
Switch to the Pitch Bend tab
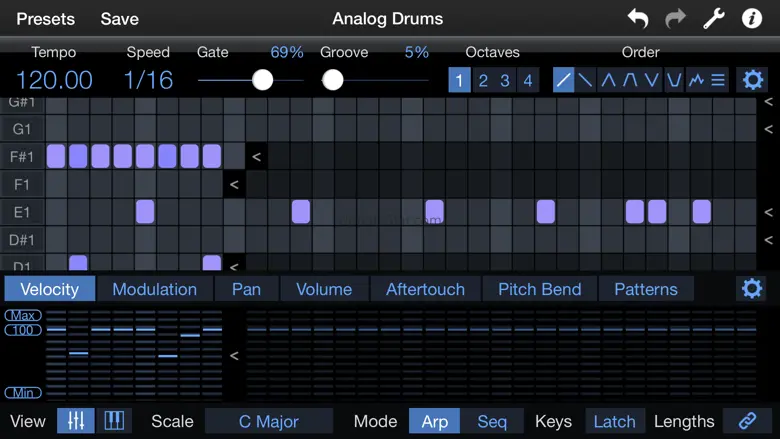540,289
